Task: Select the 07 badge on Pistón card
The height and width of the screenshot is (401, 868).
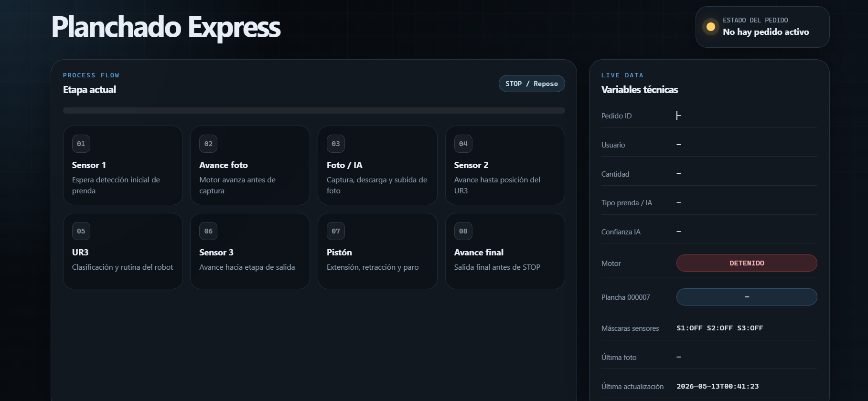Action: coord(336,231)
